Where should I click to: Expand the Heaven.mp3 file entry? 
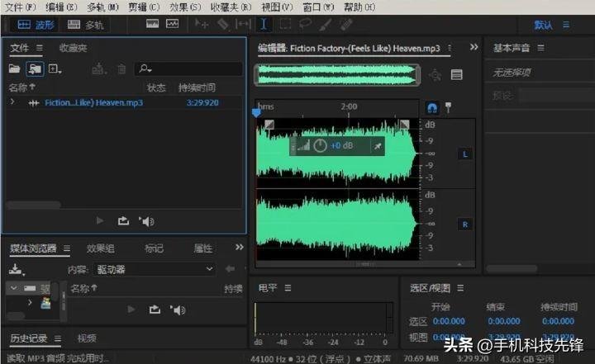12,102
